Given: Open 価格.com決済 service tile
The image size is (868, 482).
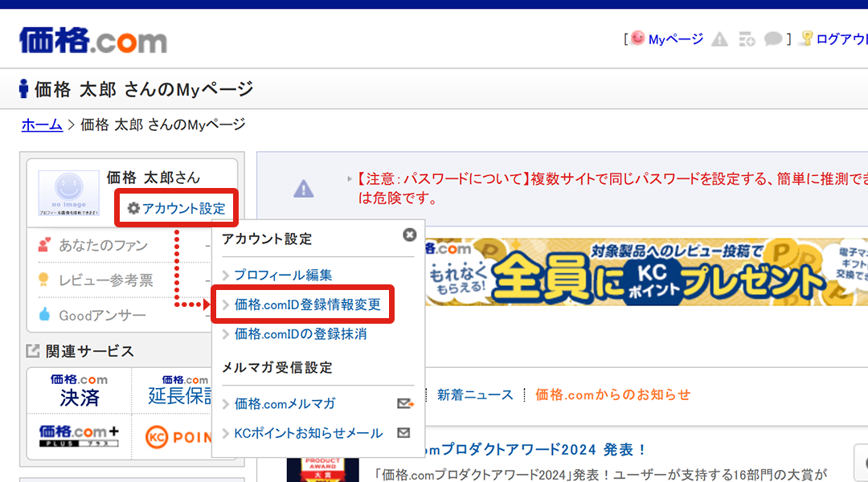Looking at the screenshot, I should tap(79, 390).
